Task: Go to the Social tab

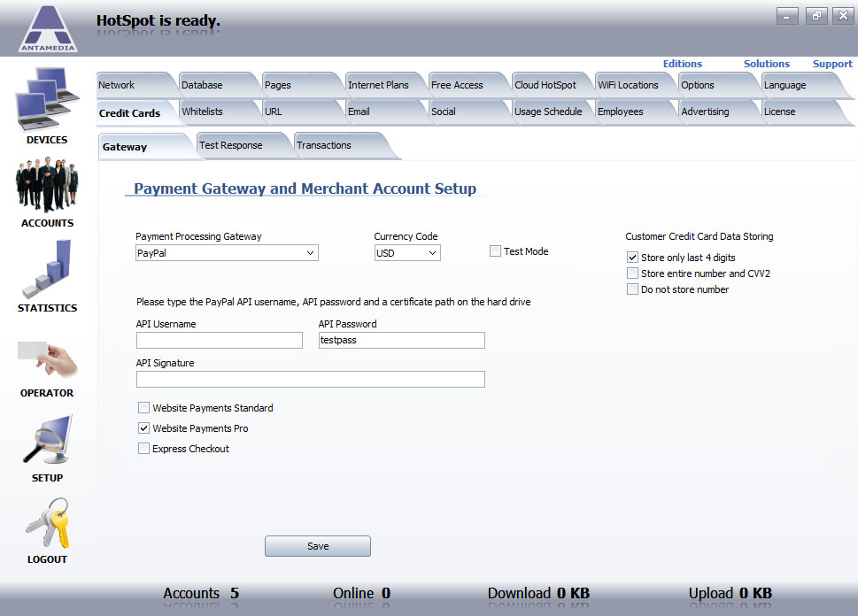Action: click(468, 112)
